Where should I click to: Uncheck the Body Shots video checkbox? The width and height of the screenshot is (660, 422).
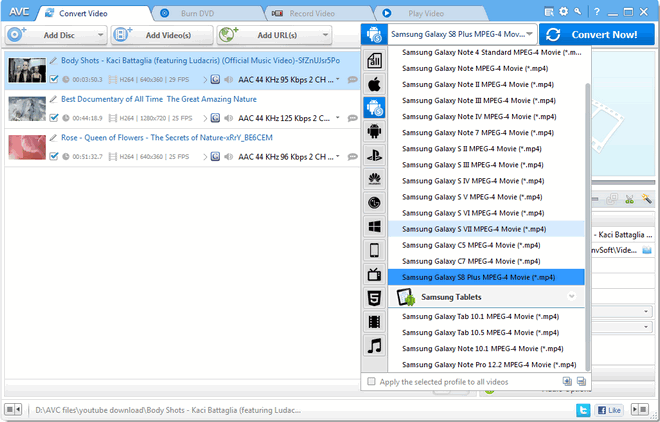[x=53, y=79]
